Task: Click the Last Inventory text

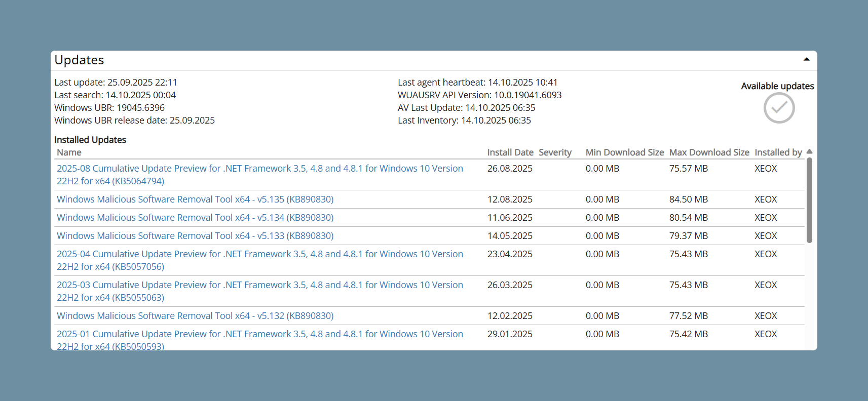Action: point(465,121)
